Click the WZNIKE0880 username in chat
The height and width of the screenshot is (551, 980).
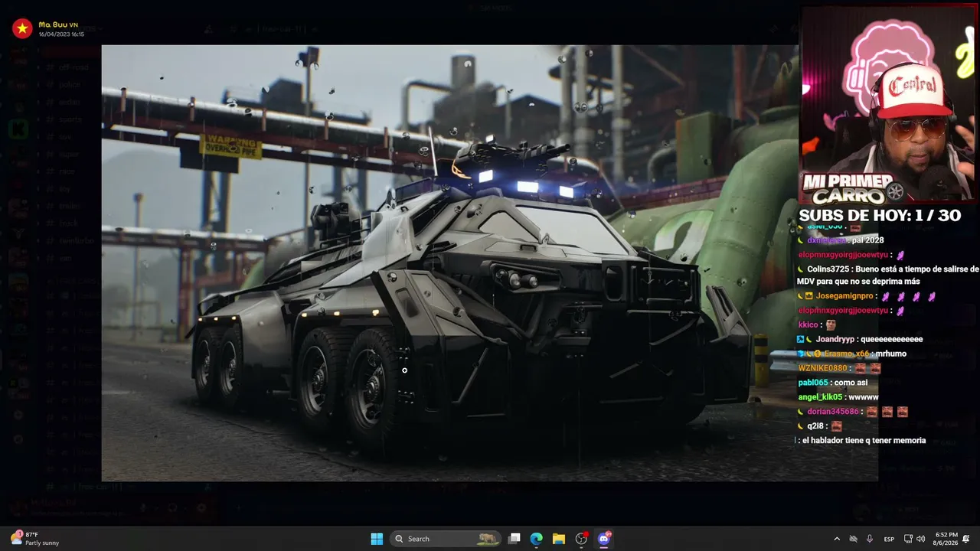click(x=822, y=368)
